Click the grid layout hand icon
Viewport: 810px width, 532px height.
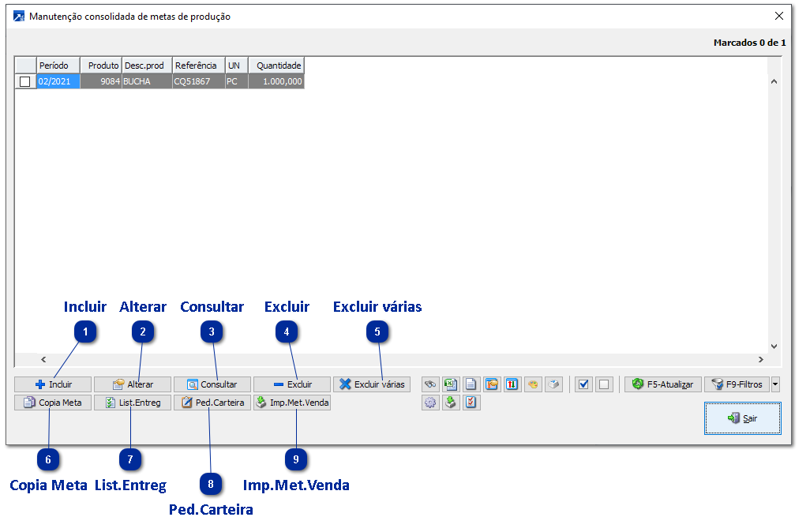point(492,384)
